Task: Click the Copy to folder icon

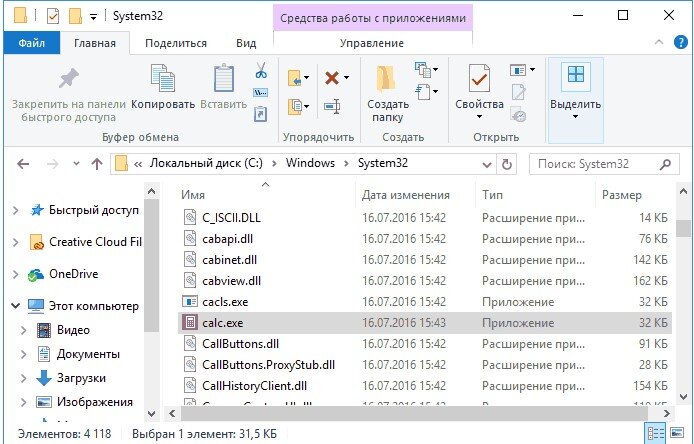Action: click(298, 107)
